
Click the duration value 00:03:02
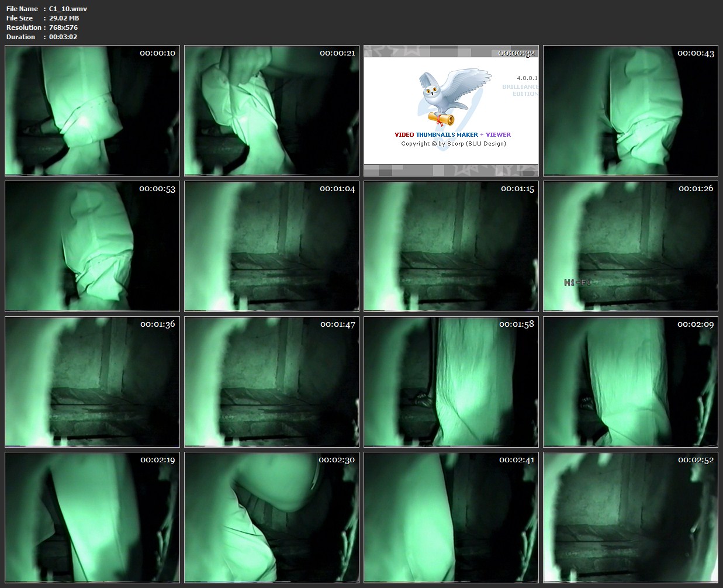(63, 37)
